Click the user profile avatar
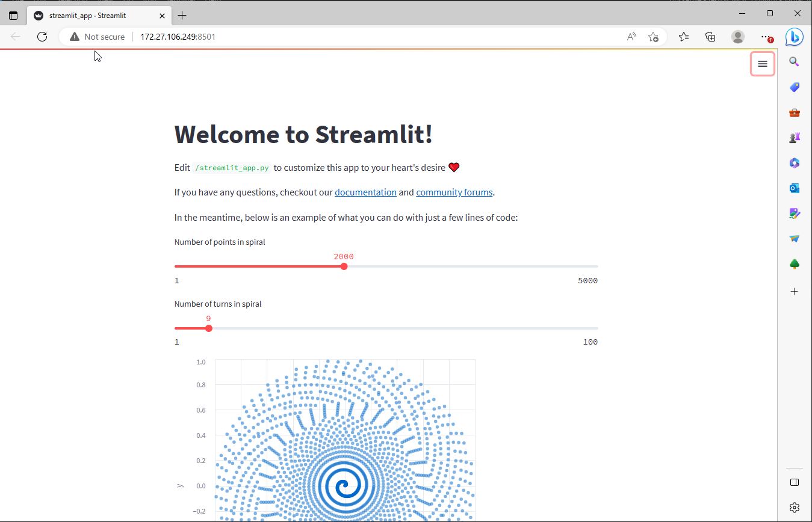Screen dimensions: 812x522 [737, 37]
